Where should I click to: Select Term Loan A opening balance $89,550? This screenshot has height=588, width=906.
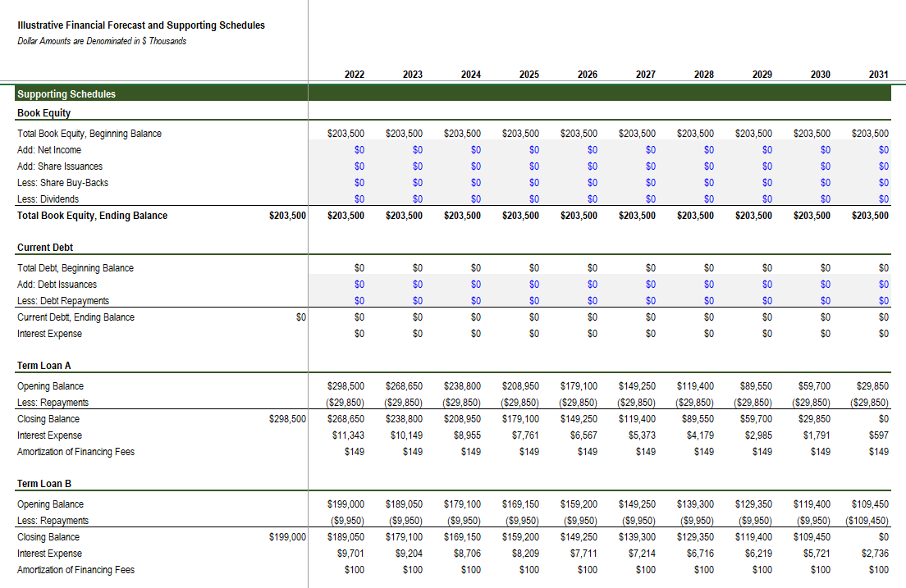756,386
